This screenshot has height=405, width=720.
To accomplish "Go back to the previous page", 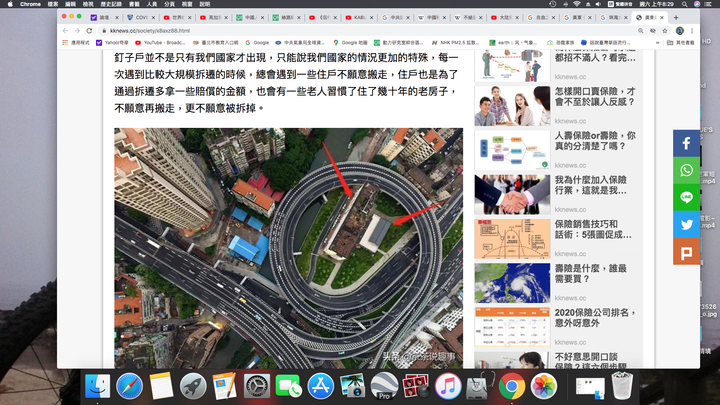I will 65,31.
